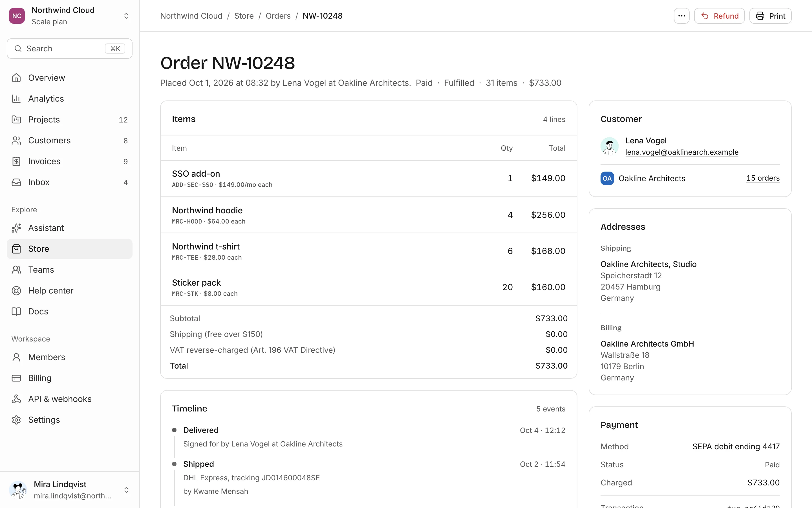Select the Teams icon in sidebar
This screenshot has height=508, width=812.
click(16, 270)
